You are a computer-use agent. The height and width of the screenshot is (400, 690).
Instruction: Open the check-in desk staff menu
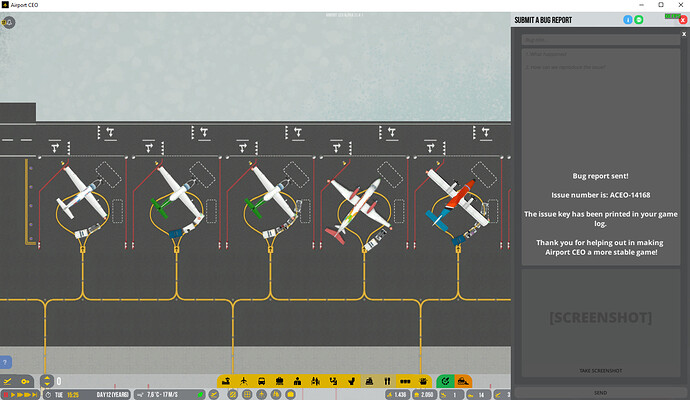point(297,381)
